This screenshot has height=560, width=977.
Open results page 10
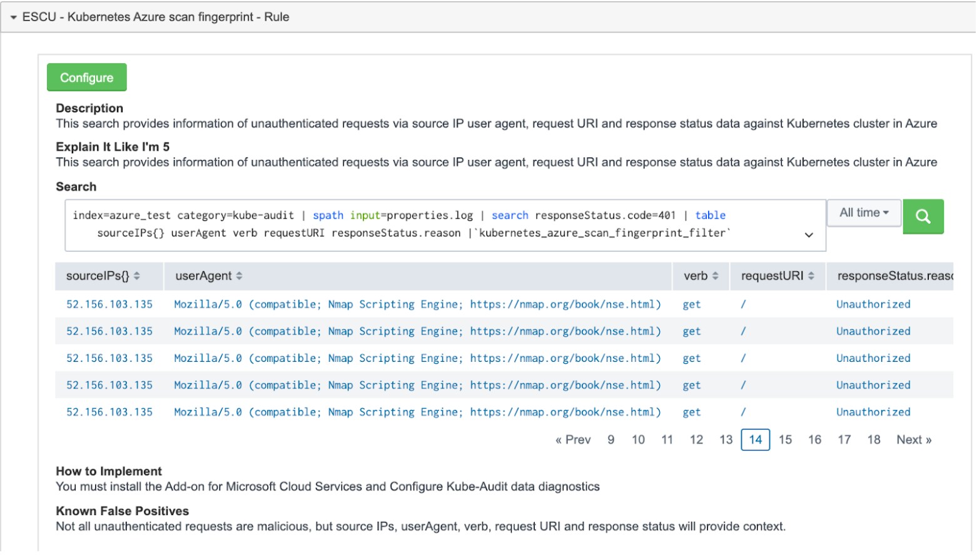[638, 439]
